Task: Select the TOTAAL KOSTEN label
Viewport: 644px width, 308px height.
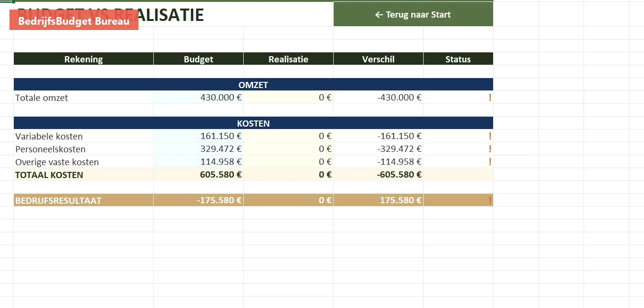Action: click(x=84, y=175)
